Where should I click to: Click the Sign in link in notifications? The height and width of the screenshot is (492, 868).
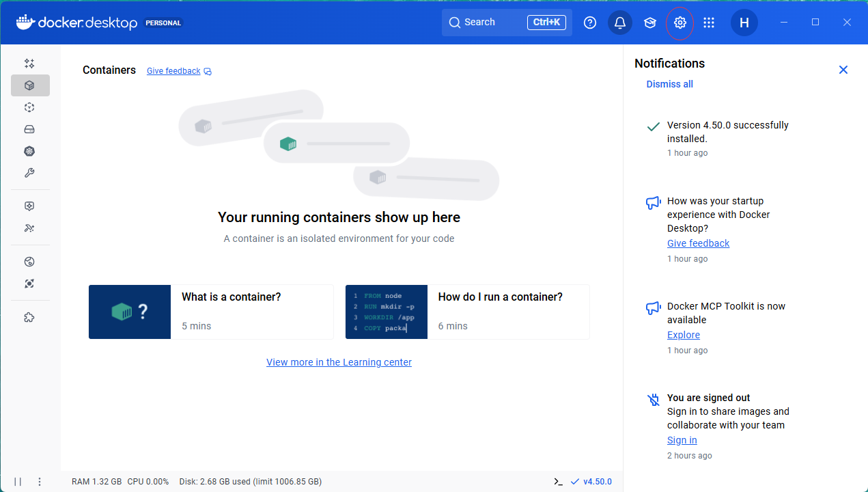(x=682, y=440)
